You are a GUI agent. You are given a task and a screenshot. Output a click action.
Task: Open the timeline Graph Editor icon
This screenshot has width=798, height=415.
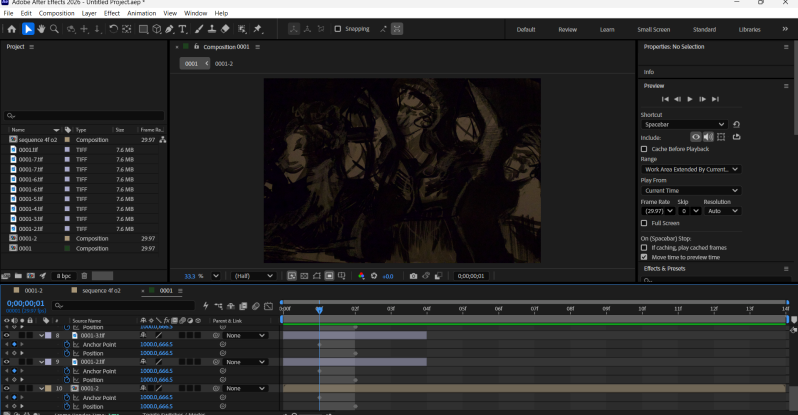pyautogui.click(x=269, y=306)
